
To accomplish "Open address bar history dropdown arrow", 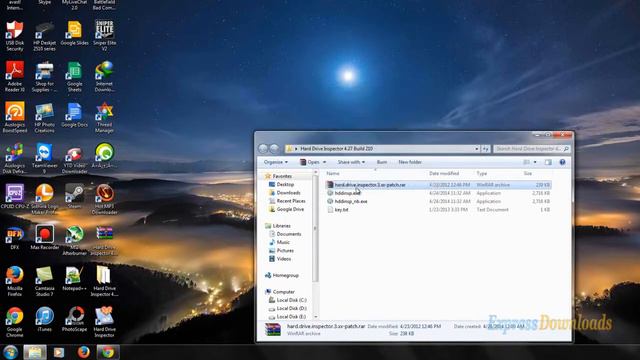I will tap(477, 149).
